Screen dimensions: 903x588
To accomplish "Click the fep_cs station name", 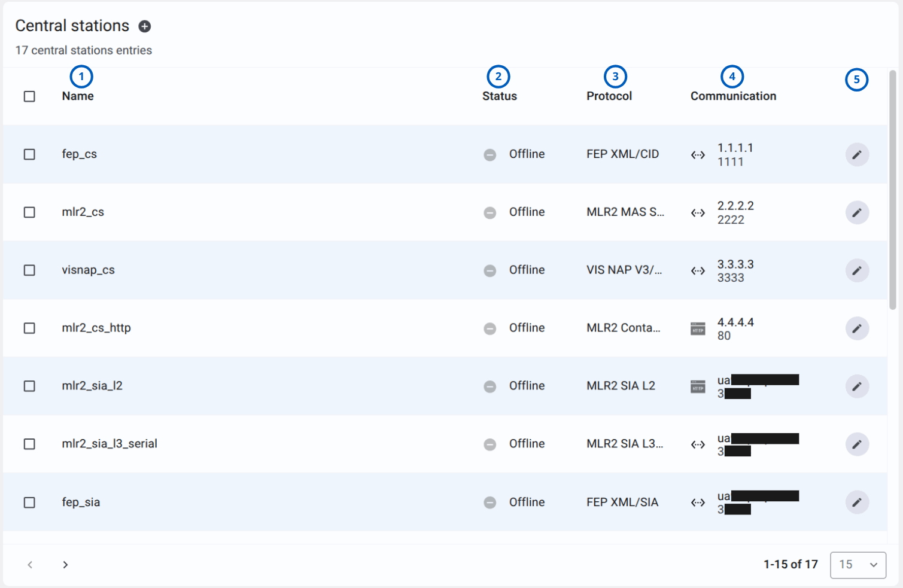I will point(80,154).
